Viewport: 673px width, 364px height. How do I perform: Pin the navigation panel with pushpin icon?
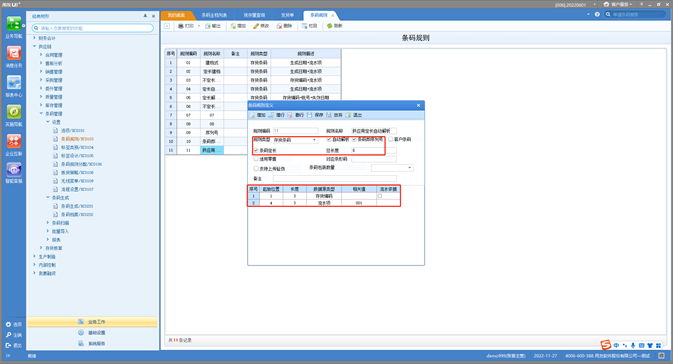145,16
